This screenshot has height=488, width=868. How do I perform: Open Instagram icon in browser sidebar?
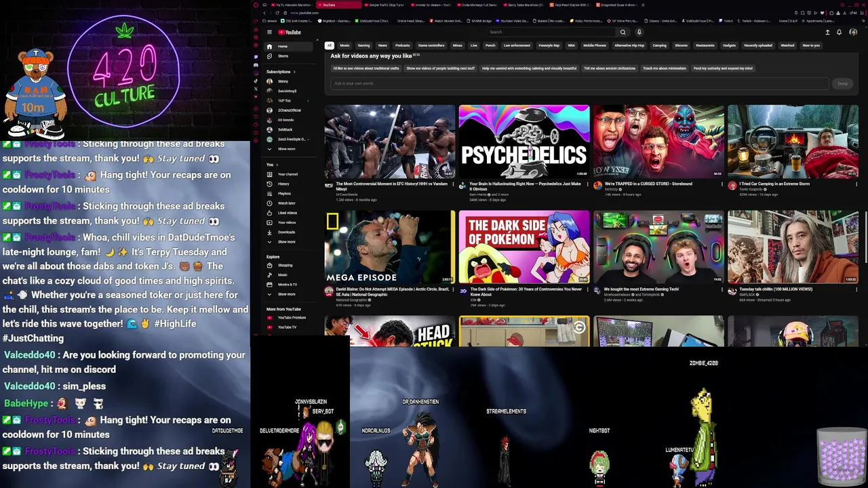256,73
